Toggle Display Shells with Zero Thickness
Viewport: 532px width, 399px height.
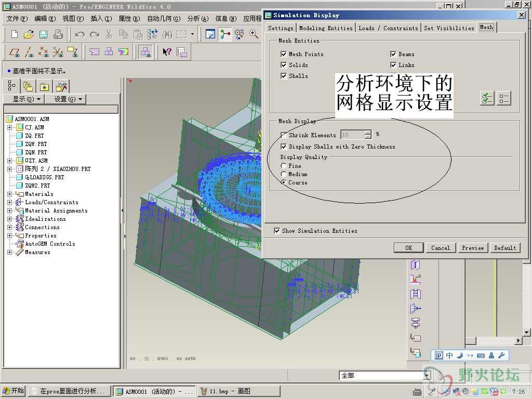coord(284,147)
